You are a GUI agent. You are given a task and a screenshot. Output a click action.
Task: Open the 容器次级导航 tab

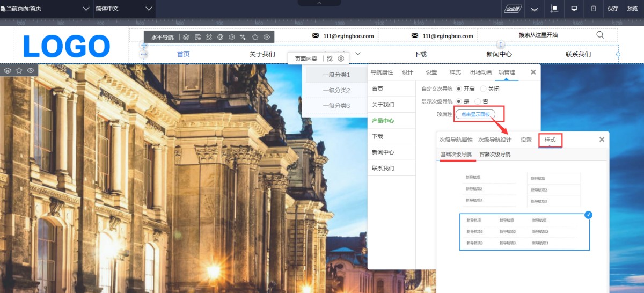[495, 155]
